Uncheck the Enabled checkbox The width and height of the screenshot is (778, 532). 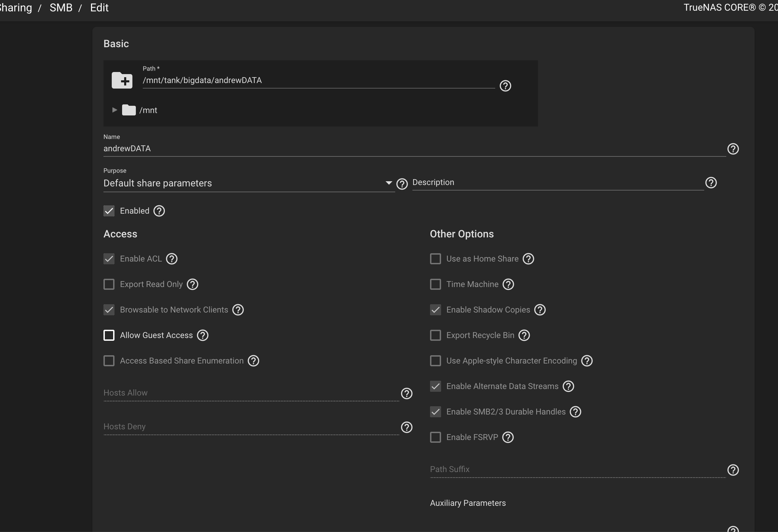point(109,211)
